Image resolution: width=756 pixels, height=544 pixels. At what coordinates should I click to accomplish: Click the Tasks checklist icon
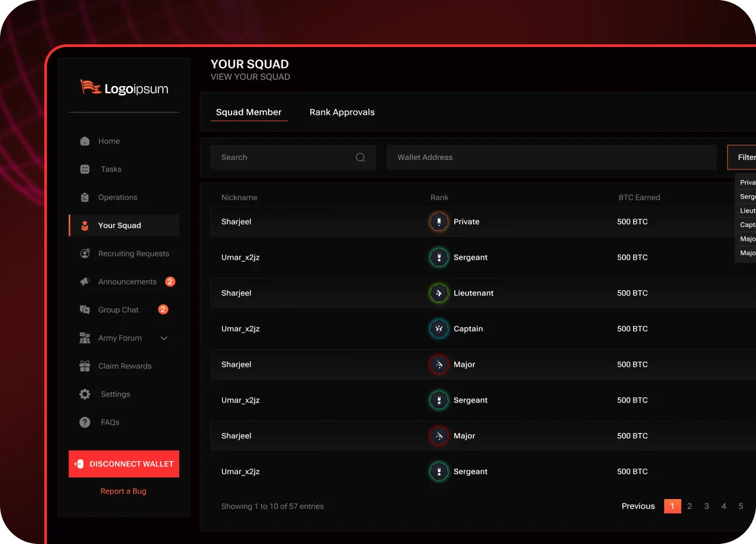[85, 169]
